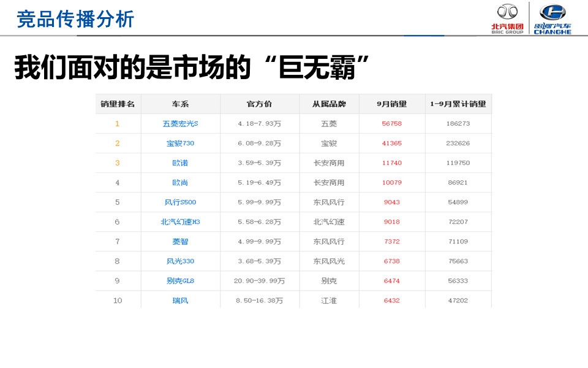Image resolution: width=588 pixels, height=368 pixels.
Task: Click the sales figure 6738
Action: pos(392,261)
